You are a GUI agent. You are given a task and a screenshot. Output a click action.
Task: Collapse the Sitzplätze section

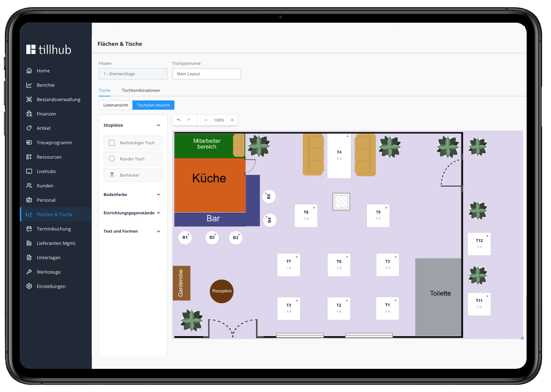tap(158, 125)
